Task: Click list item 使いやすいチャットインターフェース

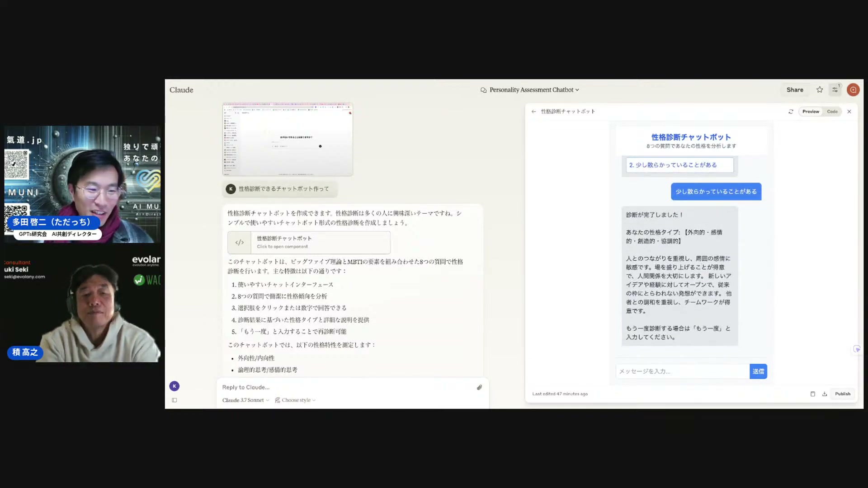Action: point(286,285)
